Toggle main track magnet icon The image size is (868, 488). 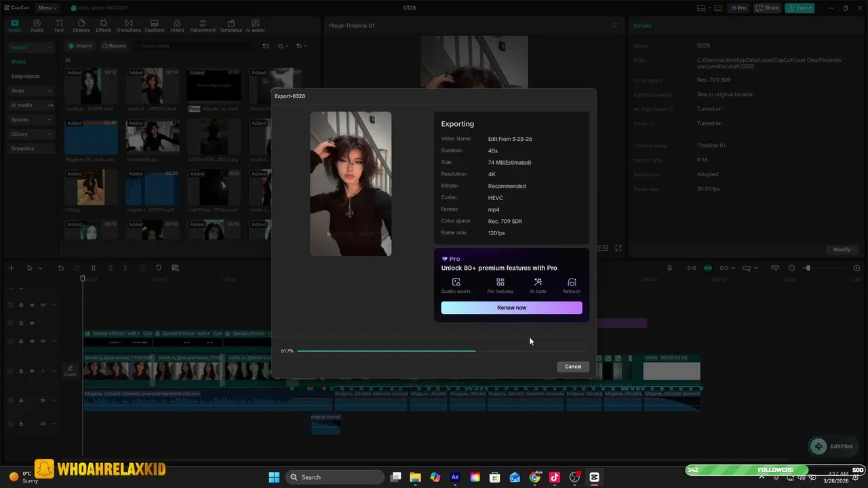[691, 268]
